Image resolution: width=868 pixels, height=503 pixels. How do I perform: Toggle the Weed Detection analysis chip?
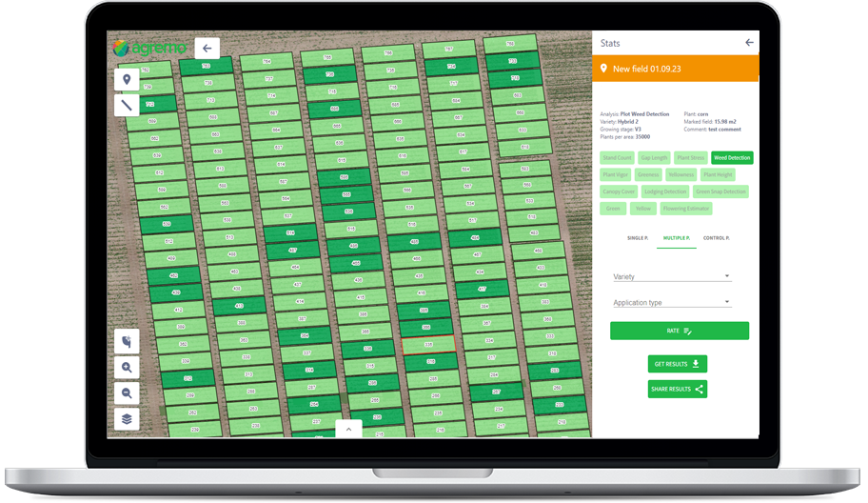tap(732, 157)
